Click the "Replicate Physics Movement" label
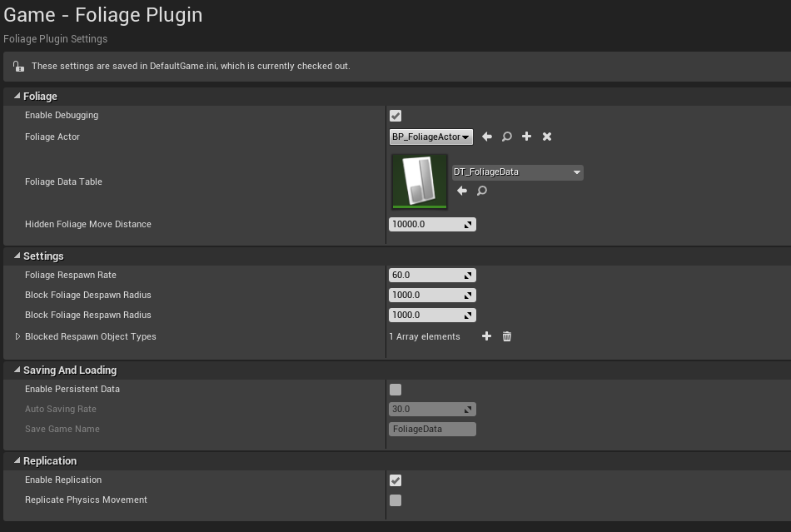The height and width of the screenshot is (532, 791). 87,500
